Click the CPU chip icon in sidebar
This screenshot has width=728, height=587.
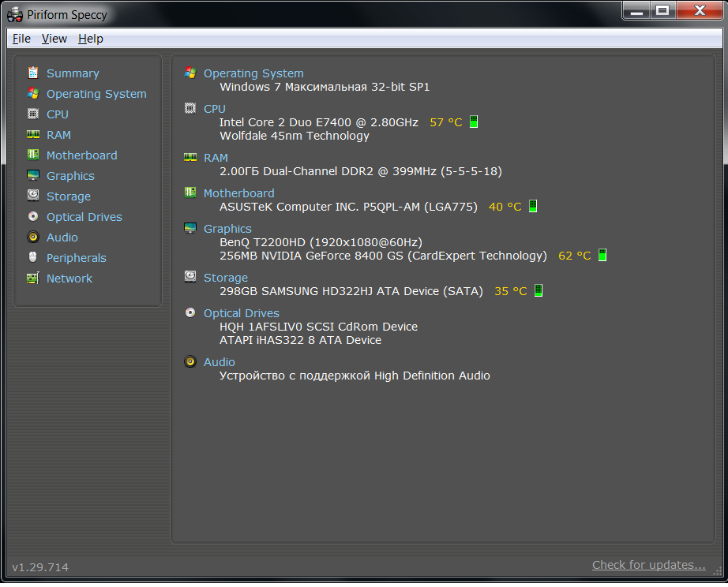pyautogui.click(x=33, y=114)
